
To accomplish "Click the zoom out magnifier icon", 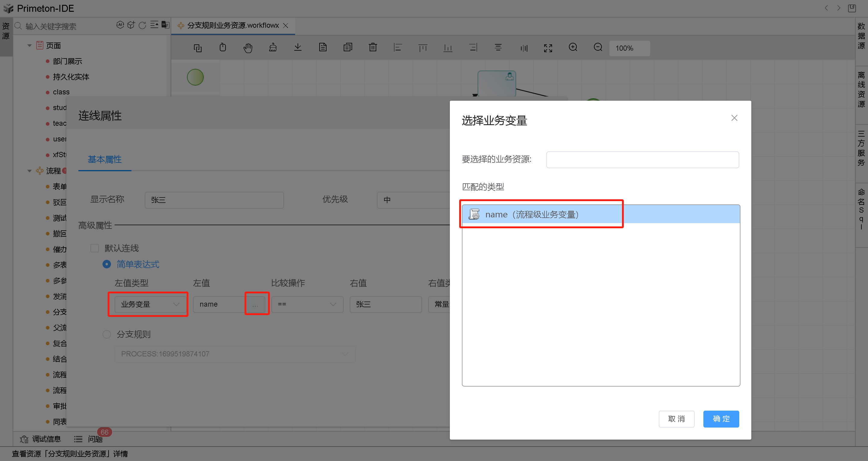I will (x=598, y=48).
